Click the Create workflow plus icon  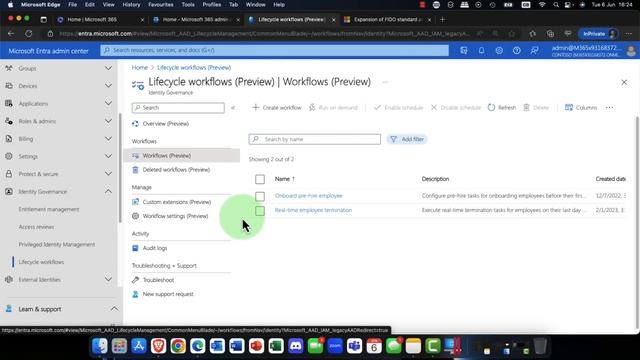coord(256,107)
